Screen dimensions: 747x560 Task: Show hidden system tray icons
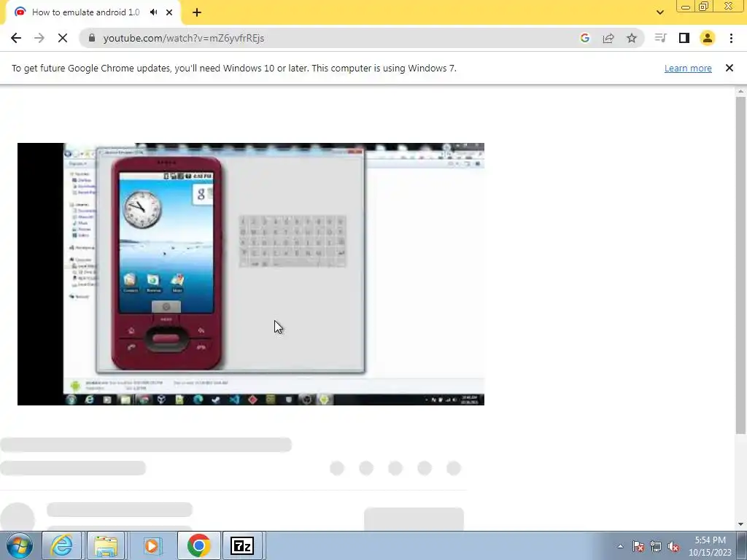pyautogui.click(x=620, y=546)
